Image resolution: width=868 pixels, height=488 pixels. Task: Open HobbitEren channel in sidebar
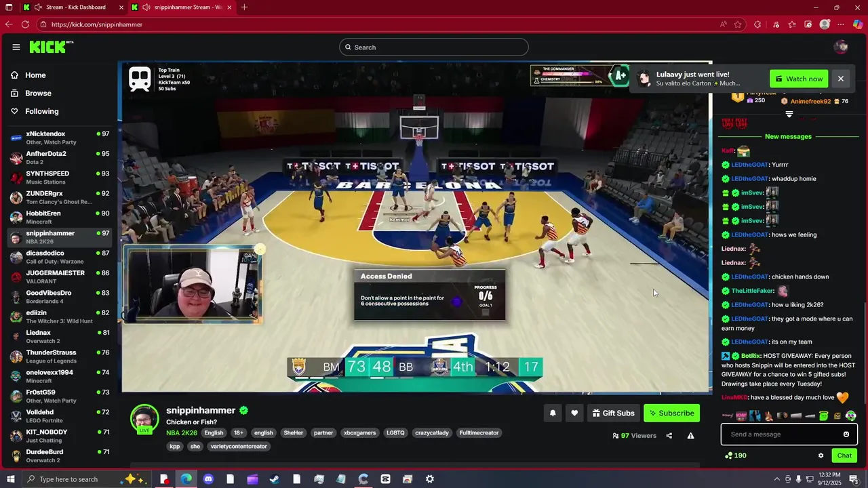pos(60,218)
